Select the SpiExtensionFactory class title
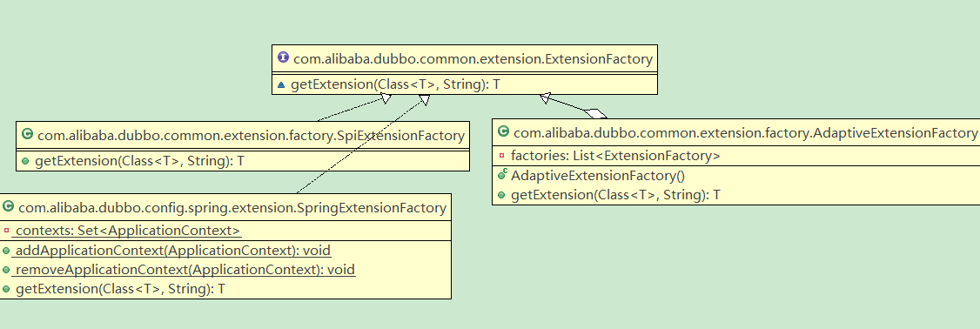This screenshot has height=329, width=980. coord(251,135)
